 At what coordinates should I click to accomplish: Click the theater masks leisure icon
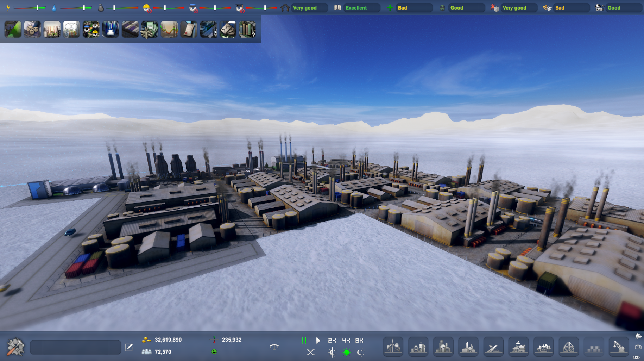point(547,8)
